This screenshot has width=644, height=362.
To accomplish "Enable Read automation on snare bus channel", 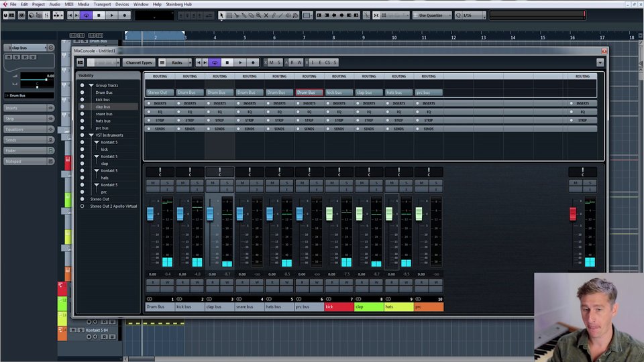I will [242, 282].
